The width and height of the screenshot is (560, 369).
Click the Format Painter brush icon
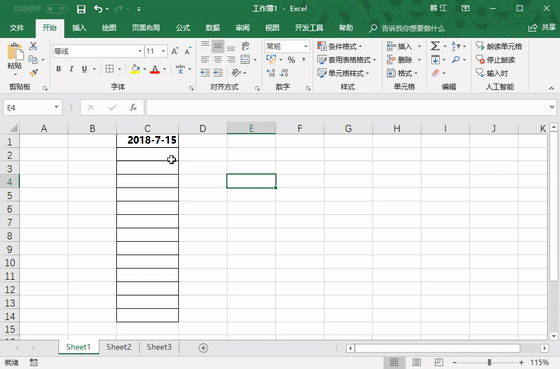click(34, 73)
